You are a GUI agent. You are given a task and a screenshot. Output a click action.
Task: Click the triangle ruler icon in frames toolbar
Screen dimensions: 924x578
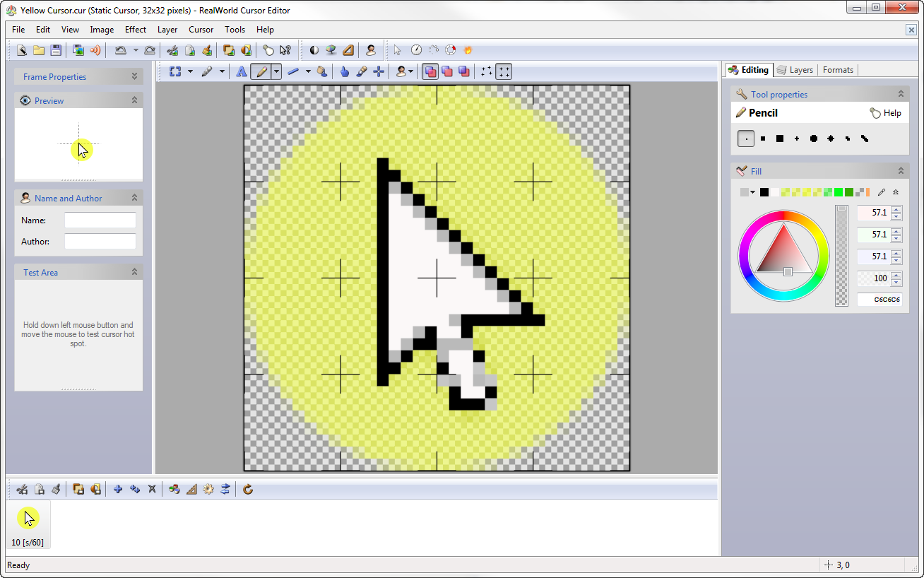pos(191,489)
